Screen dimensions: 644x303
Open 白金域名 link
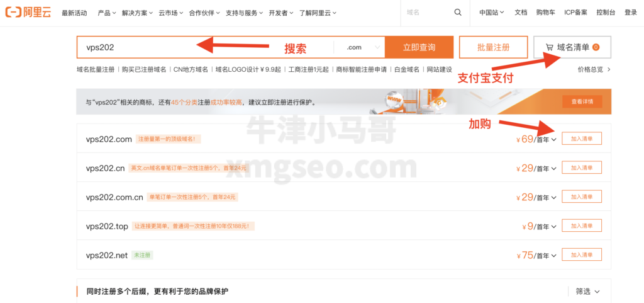pyautogui.click(x=407, y=69)
